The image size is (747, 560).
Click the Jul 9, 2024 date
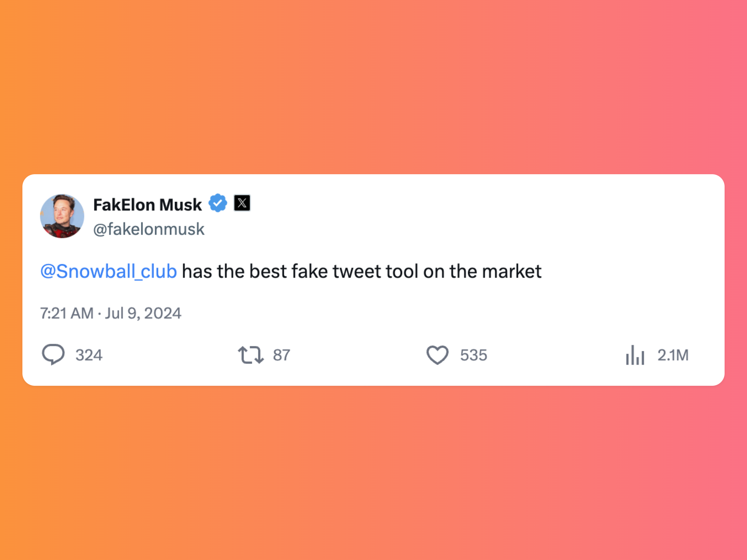143,313
